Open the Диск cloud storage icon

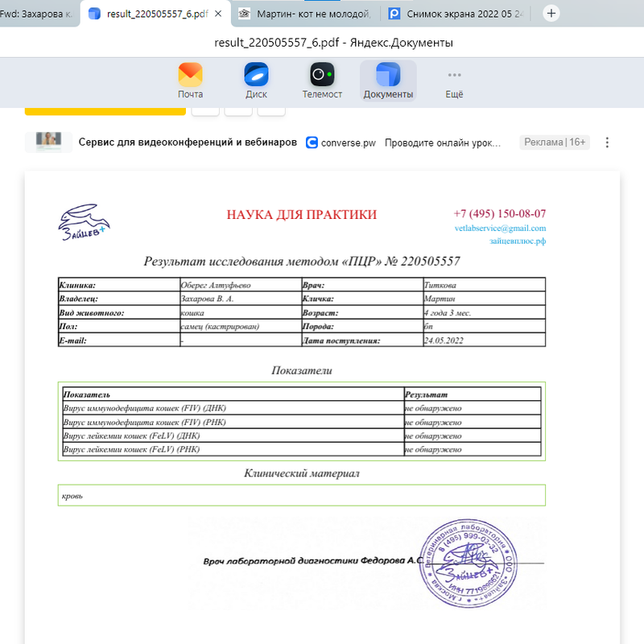[256, 80]
